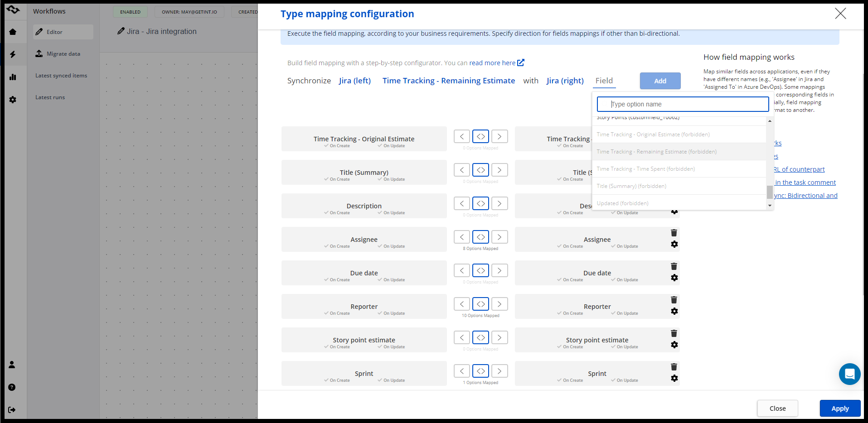The height and width of the screenshot is (423, 868).
Task: Open the Time Tracking - Remaining Estimate dropdown
Action: pyautogui.click(x=448, y=81)
